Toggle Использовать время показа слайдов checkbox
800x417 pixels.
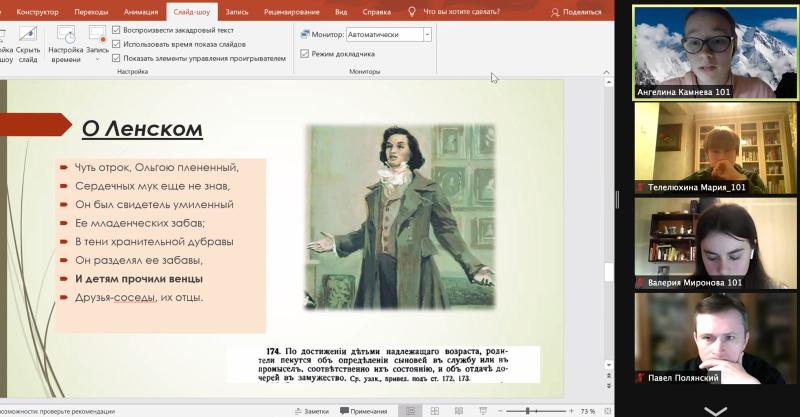[116, 44]
